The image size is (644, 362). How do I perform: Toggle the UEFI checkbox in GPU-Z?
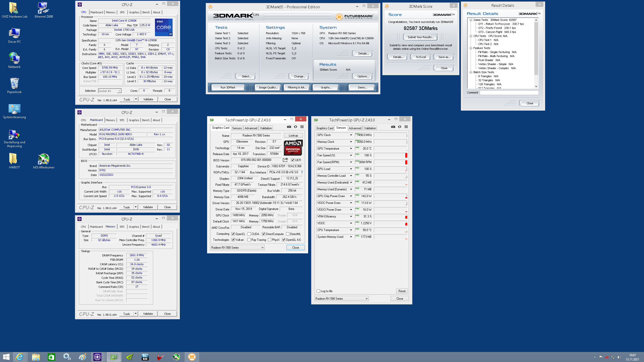(x=293, y=160)
